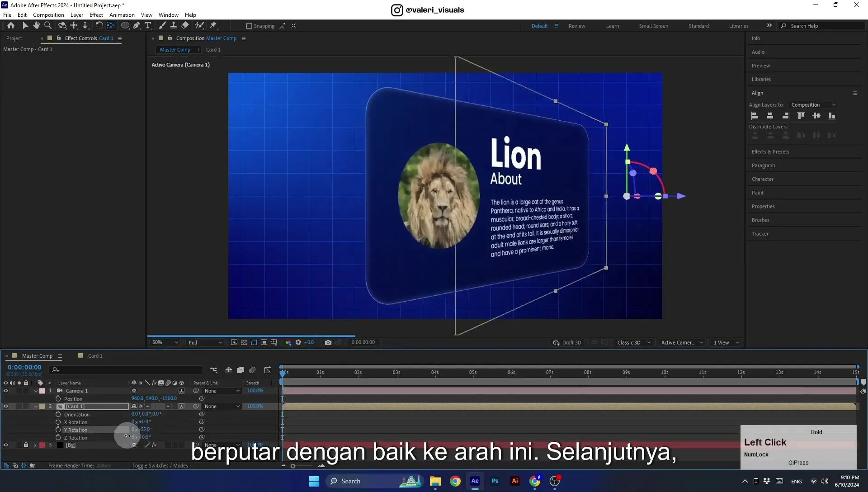Open the 1 View layout dropdown
868x492 pixels.
click(726, 342)
